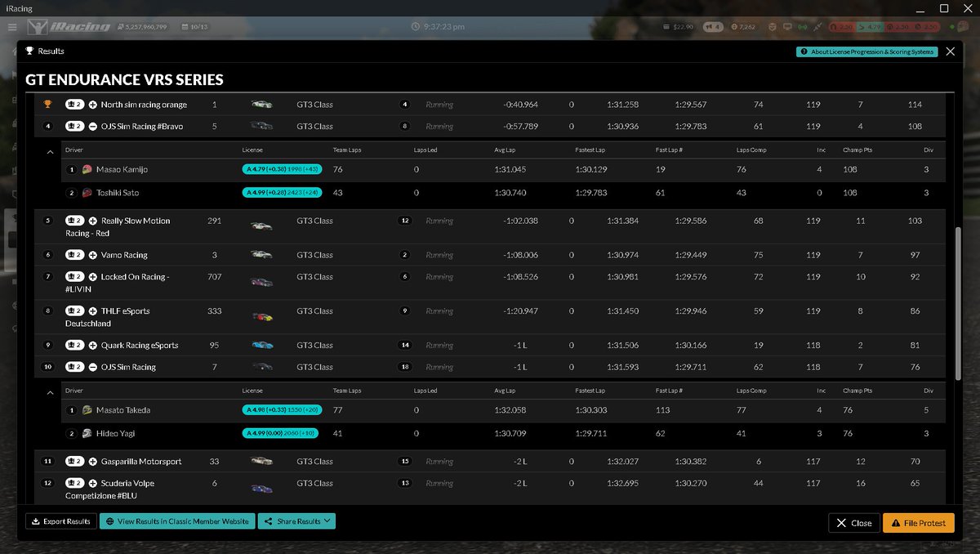Open View Results in Classic Member Website

(177, 521)
